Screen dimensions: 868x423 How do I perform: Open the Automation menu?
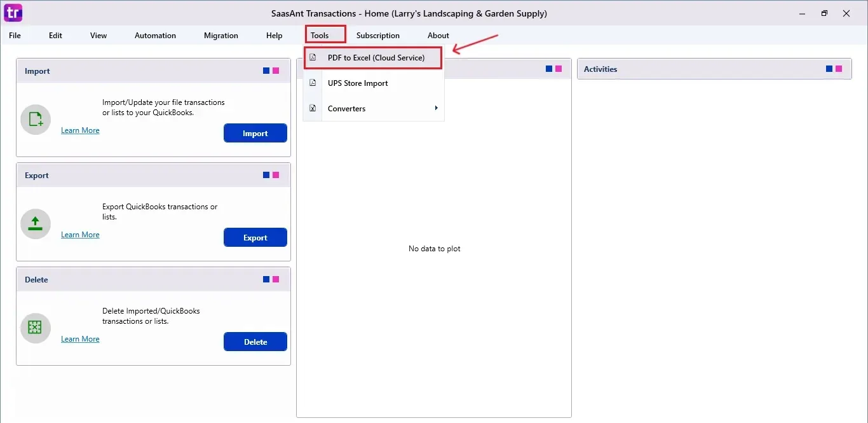click(155, 36)
